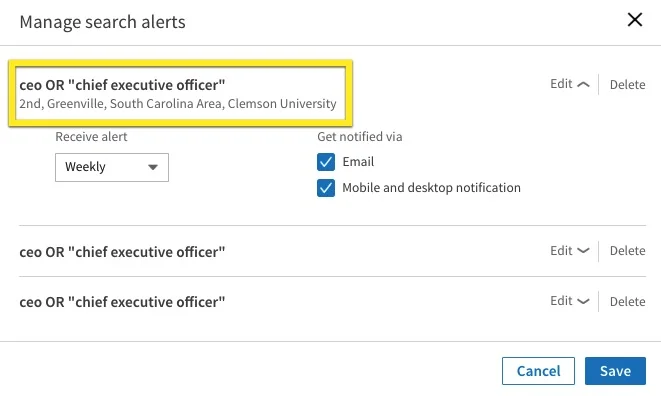The width and height of the screenshot is (661, 396).
Task: Select the second ceo search alert title
Action: click(x=122, y=252)
